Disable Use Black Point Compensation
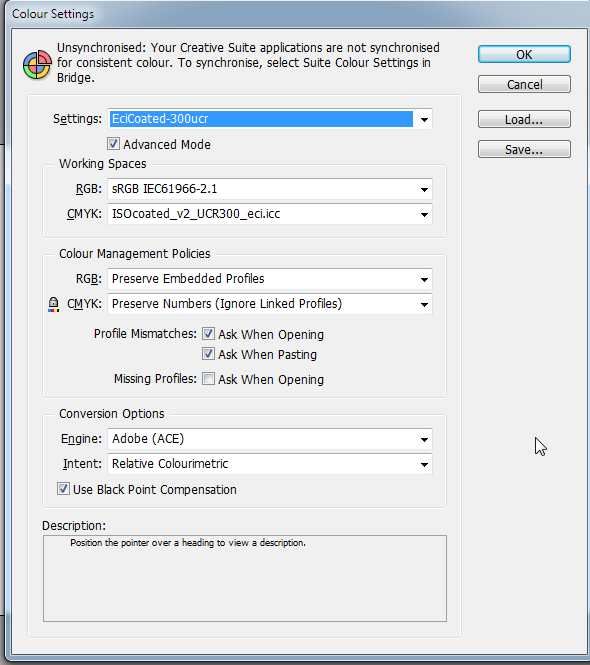Screen dimensions: 590x665 point(63,489)
